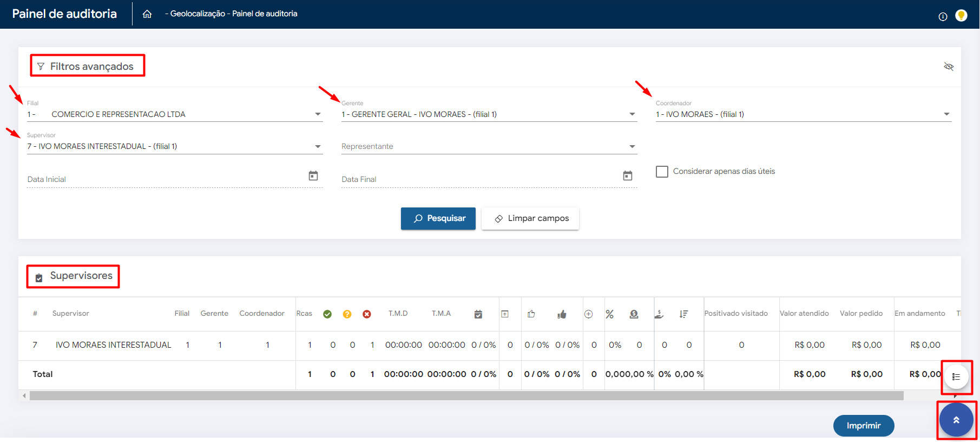The height and width of the screenshot is (442, 980).
Task: Open the Gerente dropdown list
Action: point(632,114)
